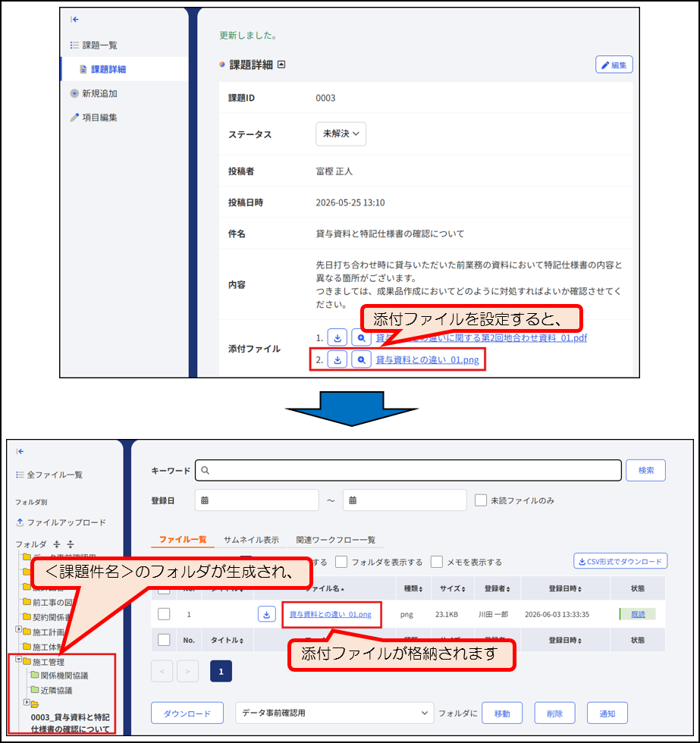
Task: Select the 施工管理 folder
Action: click(x=43, y=661)
